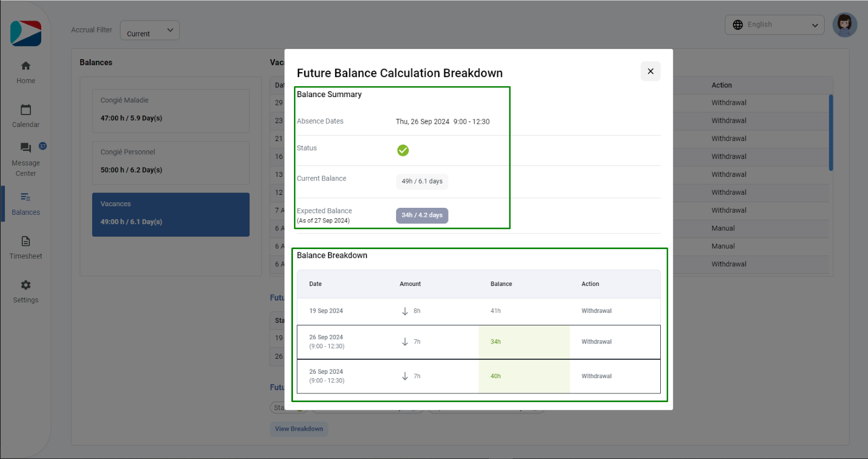This screenshot has height=459, width=868.
Task: Click the highlighted 34h balance cell
Action: [x=524, y=342]
